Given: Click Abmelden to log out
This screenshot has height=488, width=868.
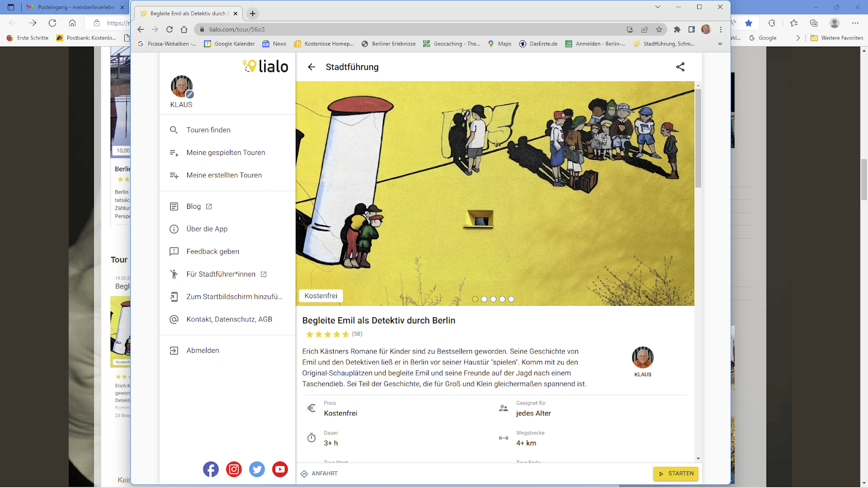Looking at the screenshot, I should (x=227, y=351).
